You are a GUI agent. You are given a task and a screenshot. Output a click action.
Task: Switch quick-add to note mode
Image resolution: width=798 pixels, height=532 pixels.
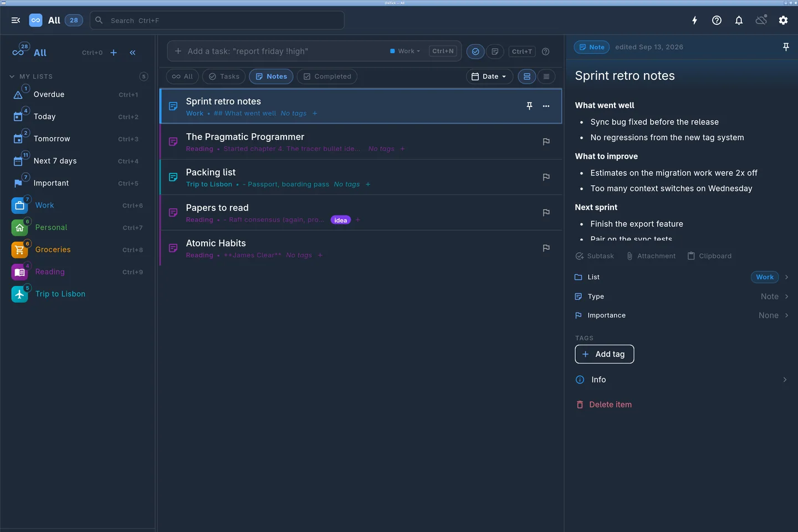point(495,52)
